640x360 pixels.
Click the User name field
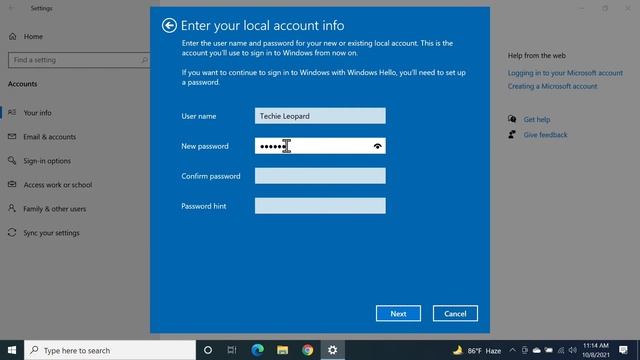[320, 116]
